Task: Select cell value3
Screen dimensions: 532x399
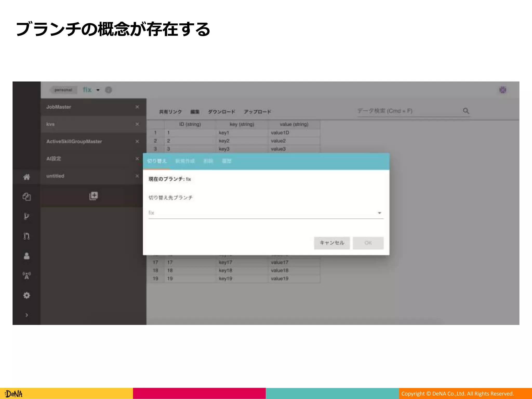Action: coord(294,149)
